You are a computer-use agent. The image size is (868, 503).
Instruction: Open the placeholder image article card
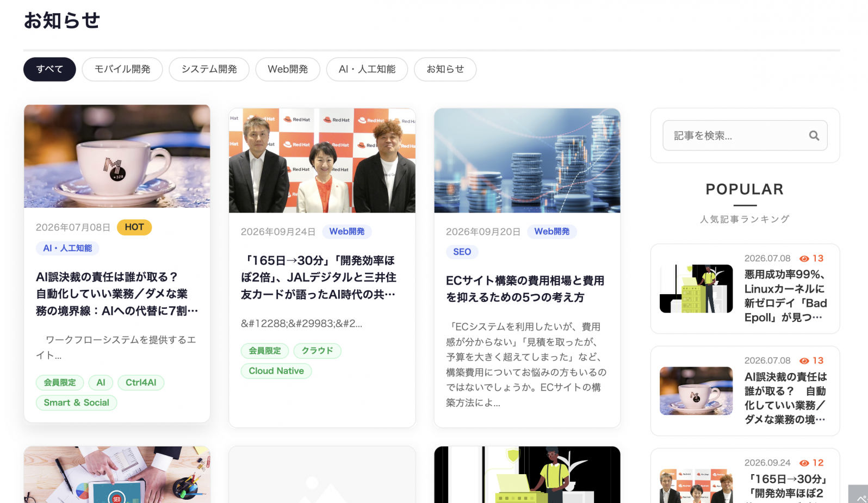pyautogui.click(x=322, y=475)
